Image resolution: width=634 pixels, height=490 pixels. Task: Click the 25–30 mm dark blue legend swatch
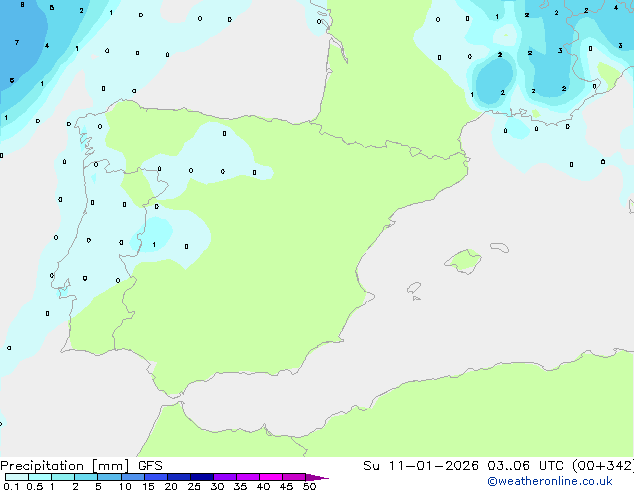[x=201, y=477]
